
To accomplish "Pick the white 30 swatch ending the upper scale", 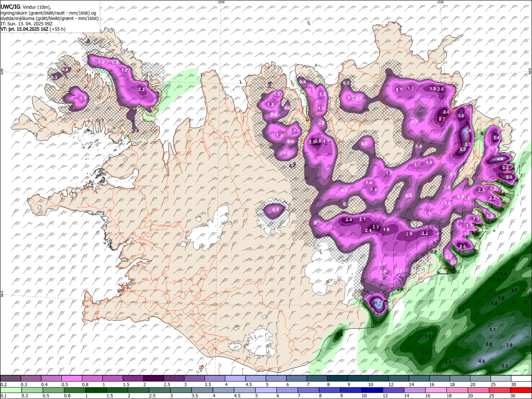I will click(521, 379).
